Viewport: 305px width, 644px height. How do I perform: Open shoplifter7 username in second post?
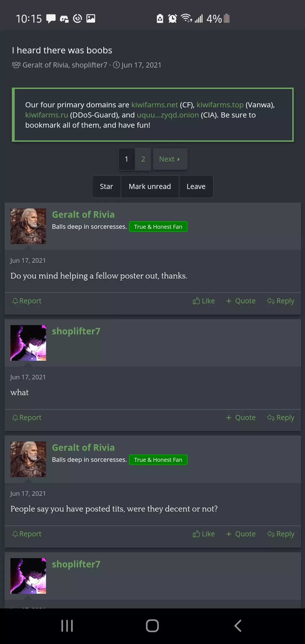point(76,331)
